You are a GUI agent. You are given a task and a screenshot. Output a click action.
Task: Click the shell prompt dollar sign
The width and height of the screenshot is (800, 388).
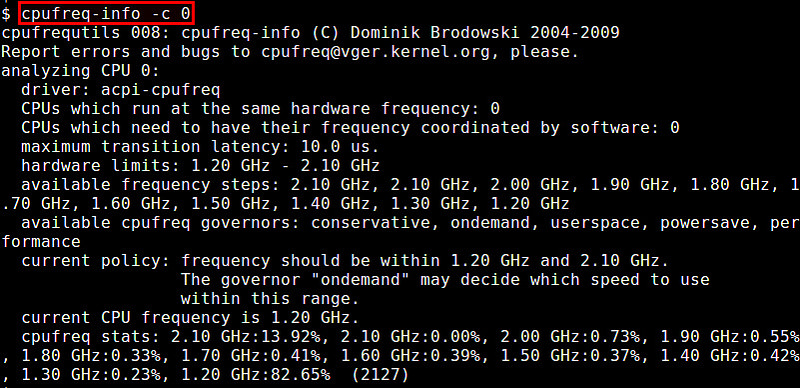(6, 14)
